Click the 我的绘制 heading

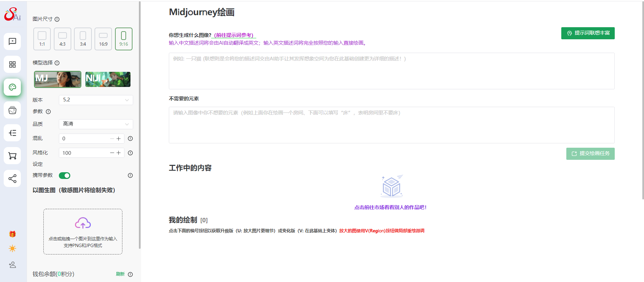[x=183, y=220]
